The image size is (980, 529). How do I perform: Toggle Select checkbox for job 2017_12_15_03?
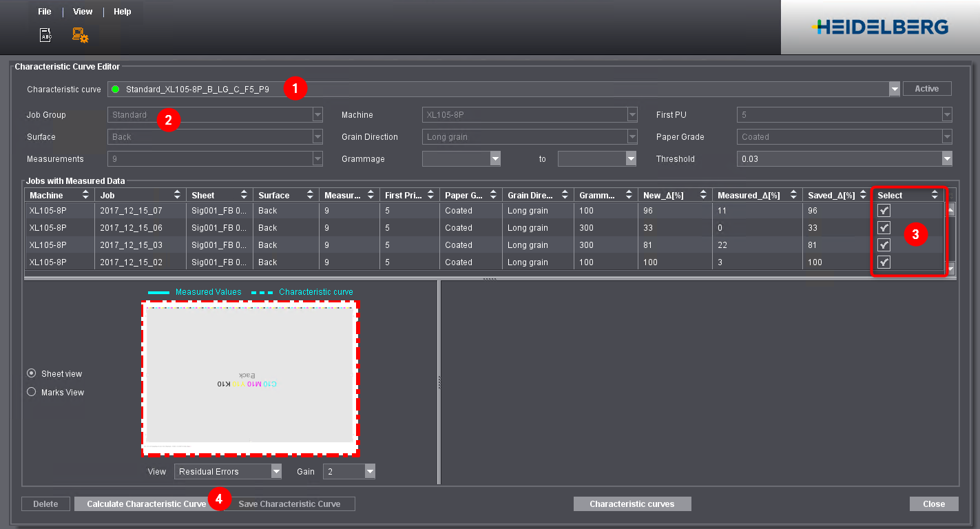point(884,245)
